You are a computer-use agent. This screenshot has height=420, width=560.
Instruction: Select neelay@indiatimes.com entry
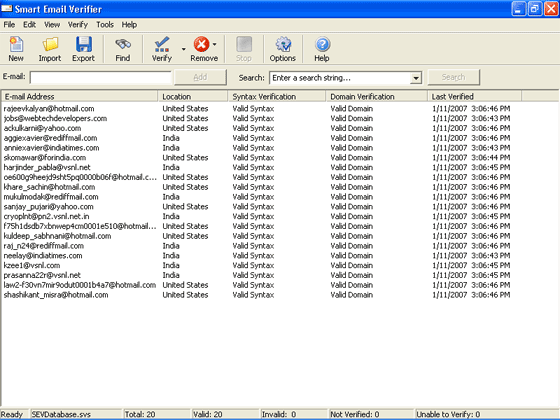pyautogui.click(x=43, y=256)
